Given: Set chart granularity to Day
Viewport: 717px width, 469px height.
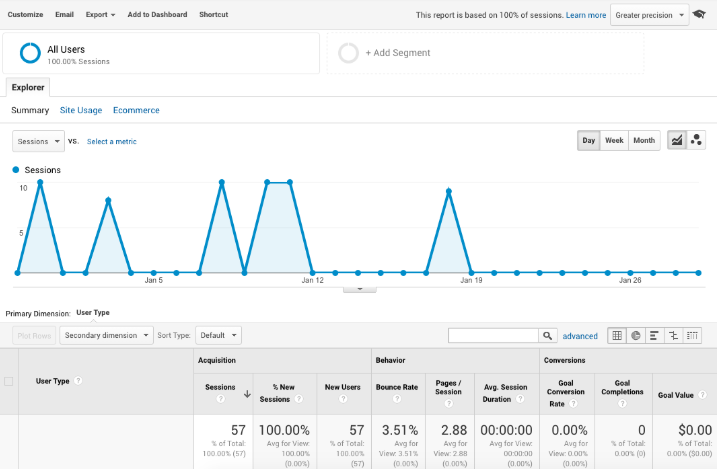Looking at the screenshot, I should pos(589,140).
